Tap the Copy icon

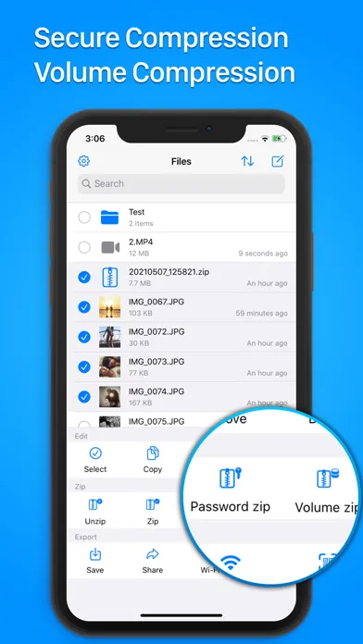tap(153, 453)
